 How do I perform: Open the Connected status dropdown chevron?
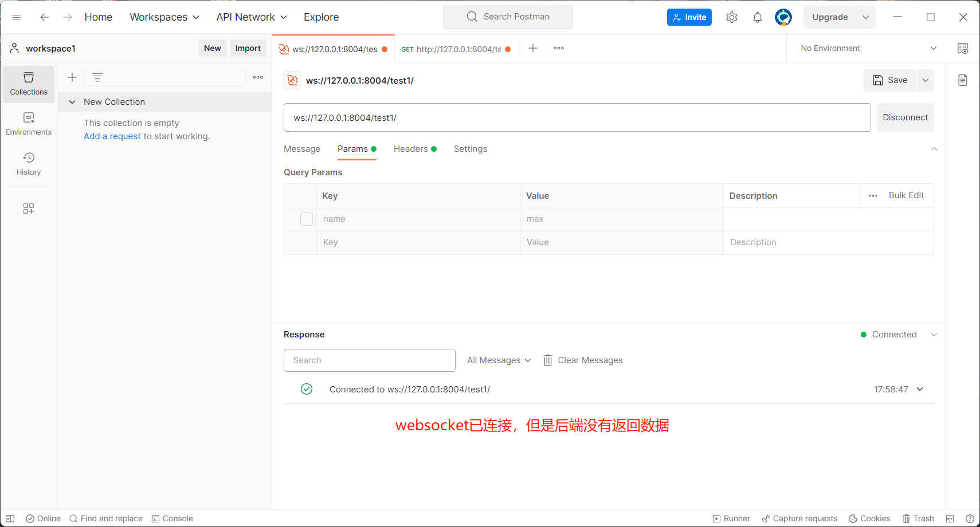coord(934,335)
